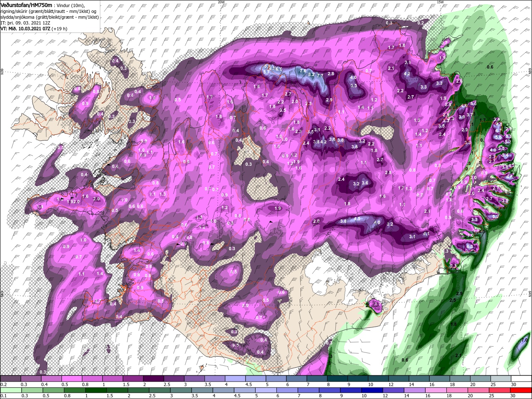Screen dimensions: 532x399
Task: Click the valid time 'VT: Mið. 10.03.2021 07Z'
Action: point(25,29)
